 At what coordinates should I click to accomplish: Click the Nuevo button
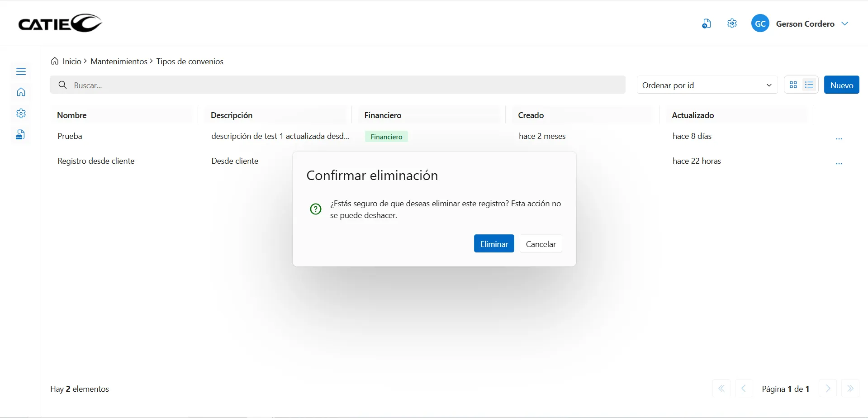pyautogui.click(x=841, y=85)
